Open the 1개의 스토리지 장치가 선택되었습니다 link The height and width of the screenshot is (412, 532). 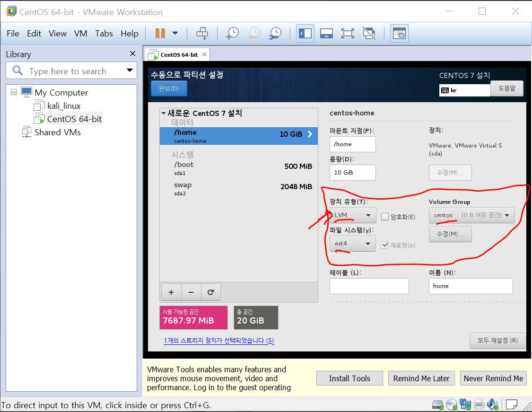(x=219, y=341)
